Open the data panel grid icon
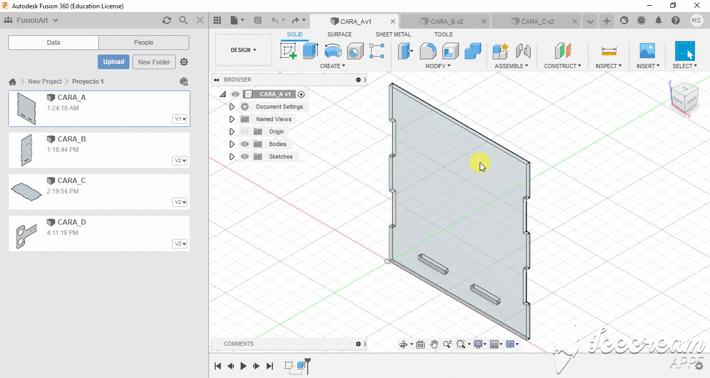The image size is (710, 378). [x=217, y=20]
